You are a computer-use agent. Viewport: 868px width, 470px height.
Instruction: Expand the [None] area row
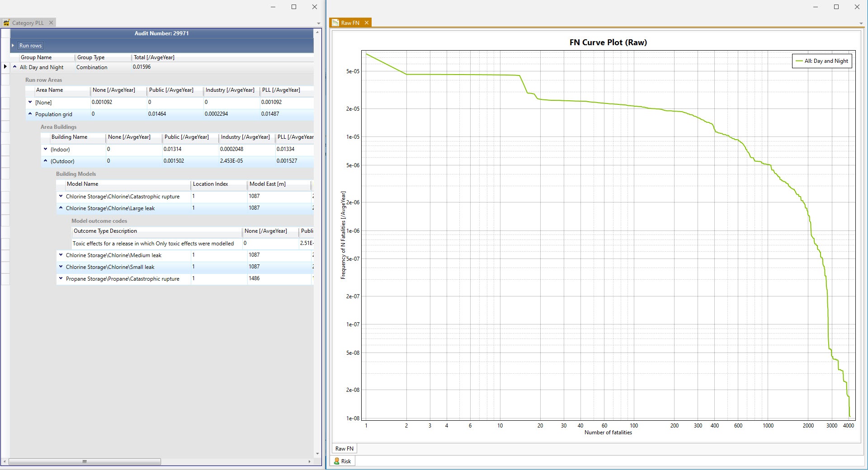pyautogui.click(x=30, y=102)
